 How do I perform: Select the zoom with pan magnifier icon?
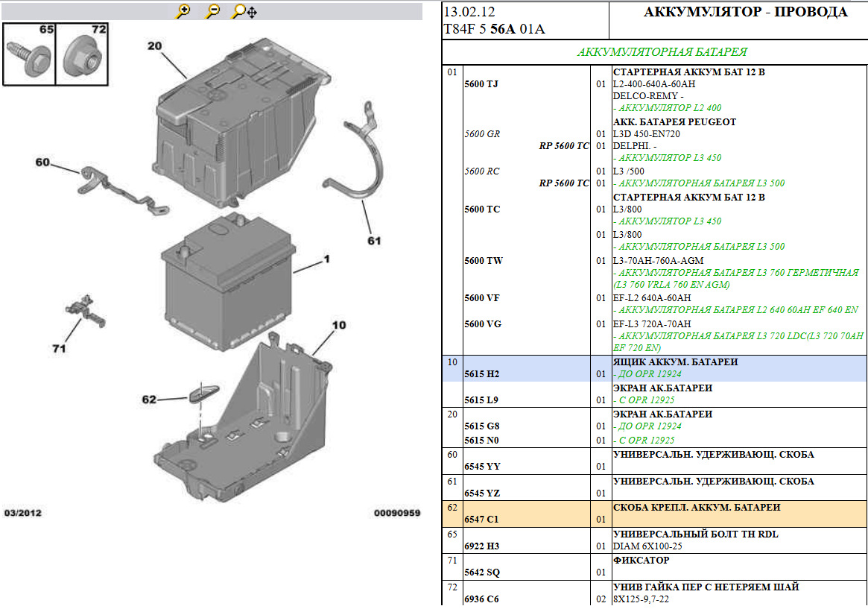click(244, 11)
